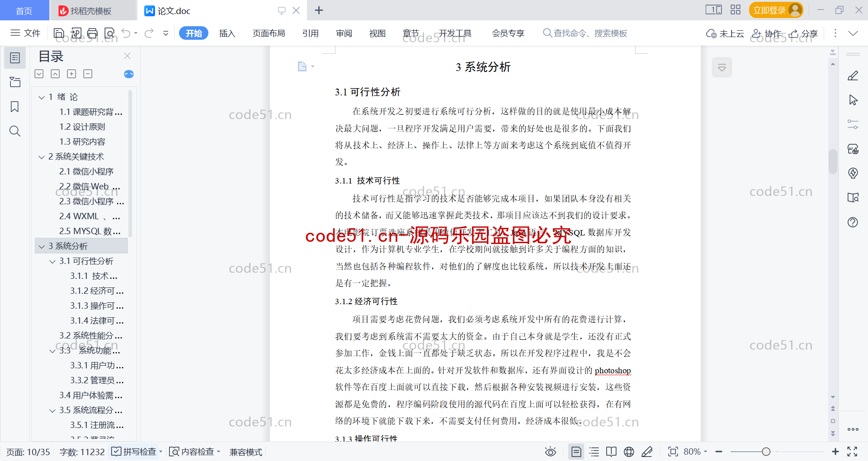
Task: Click the zoom slider handle
Action: (x=766, y=452)
